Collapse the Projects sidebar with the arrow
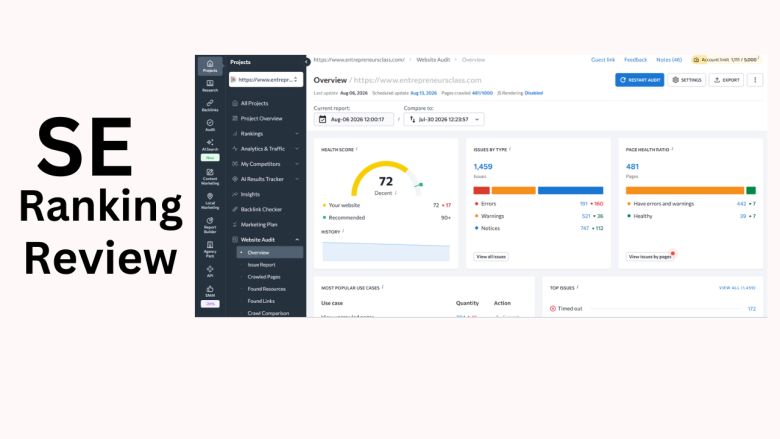Image resolution: width=780 pixels, height=439 pixels. (x=307, y=62)
